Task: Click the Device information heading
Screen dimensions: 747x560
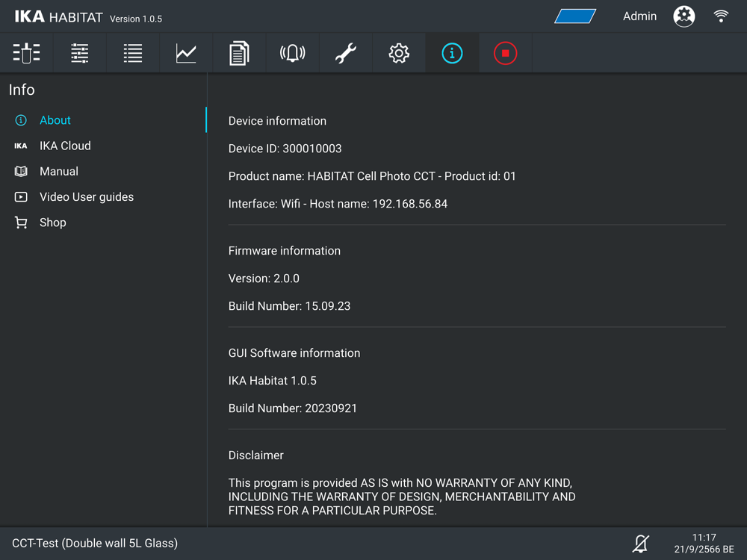Action: 277,121
